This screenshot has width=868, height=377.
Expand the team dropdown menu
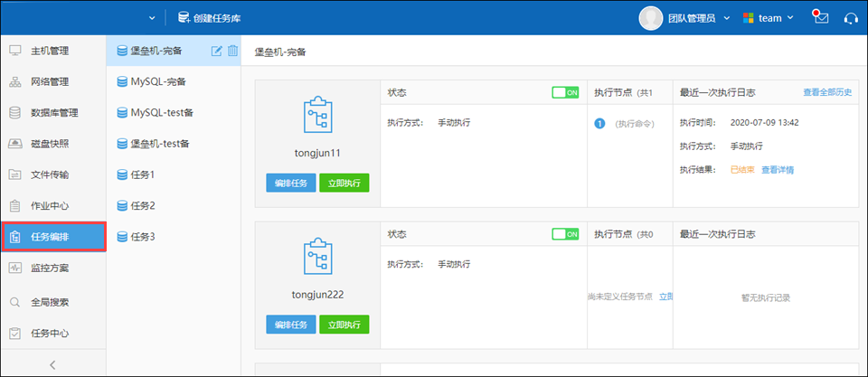point(769,17)
